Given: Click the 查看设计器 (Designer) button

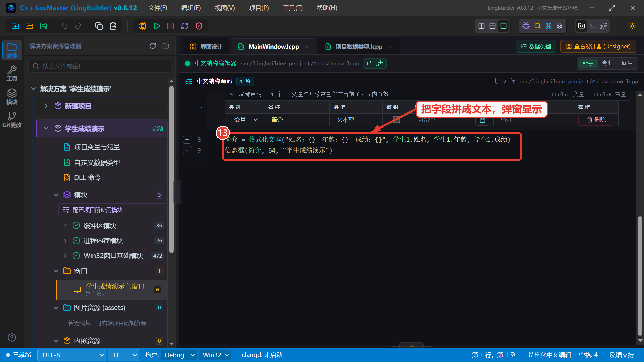Looking at the screenshot, I should tap(598, 46).
